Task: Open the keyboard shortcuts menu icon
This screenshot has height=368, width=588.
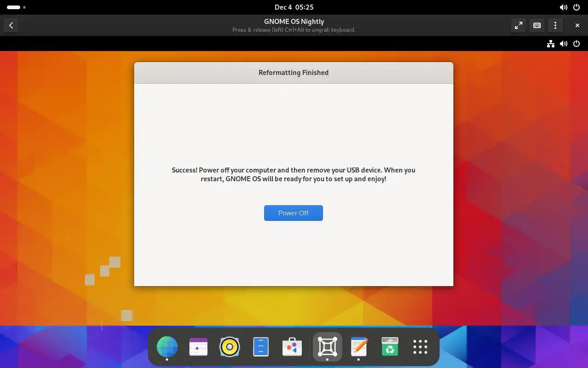Action: click(x=537, y=25)
